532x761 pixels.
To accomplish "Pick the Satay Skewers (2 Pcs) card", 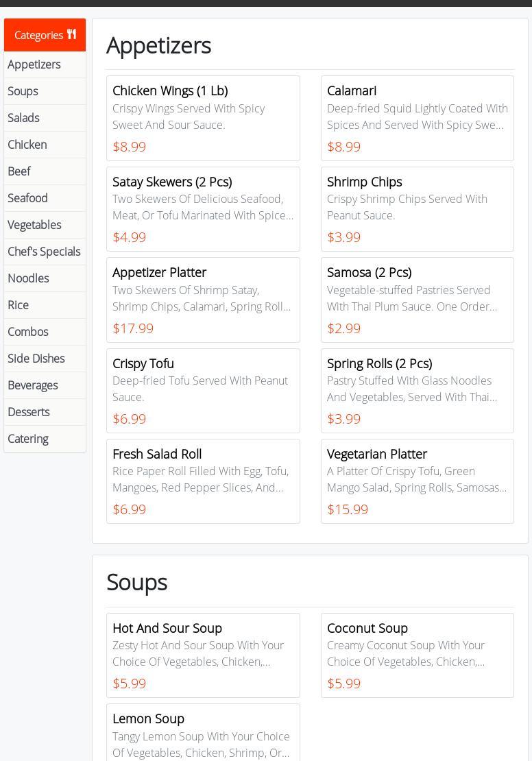I will point(203,209).
